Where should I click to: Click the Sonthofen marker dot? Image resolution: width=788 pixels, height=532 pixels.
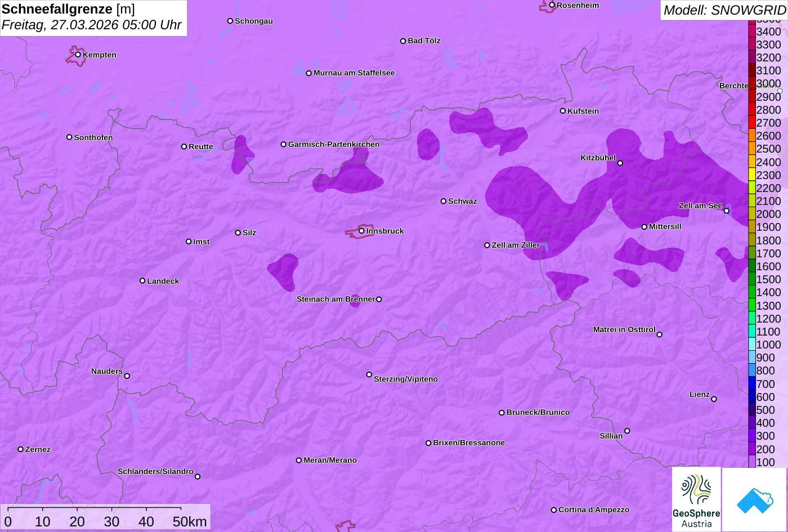[69, 137]
